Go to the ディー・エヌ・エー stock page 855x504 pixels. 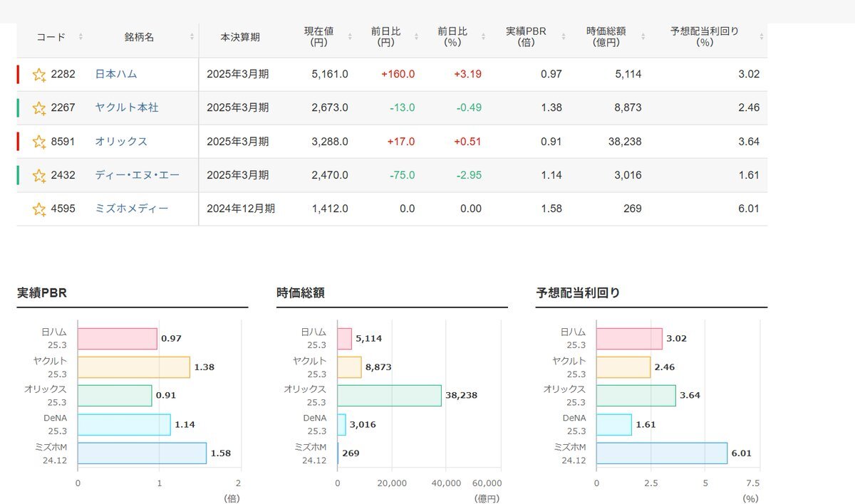coord(138,174)
